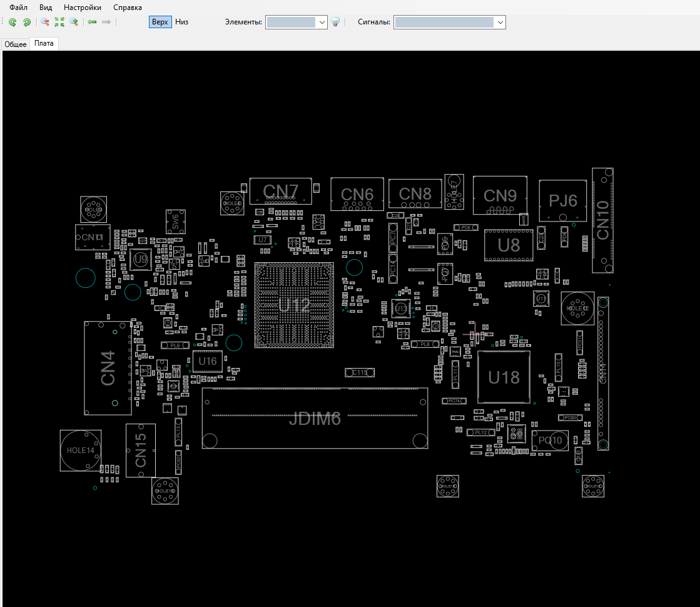Select the U9 chip
700x607 pixels.
tap(141, 260)
